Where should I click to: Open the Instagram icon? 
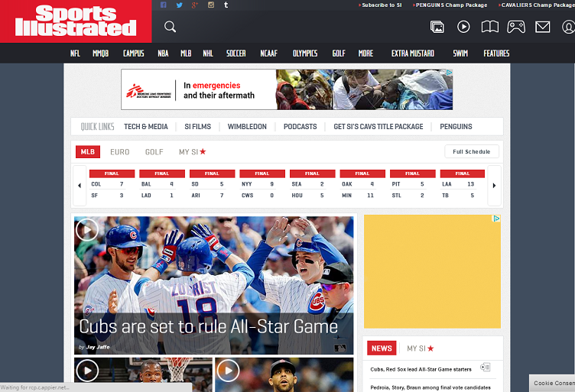211,5
